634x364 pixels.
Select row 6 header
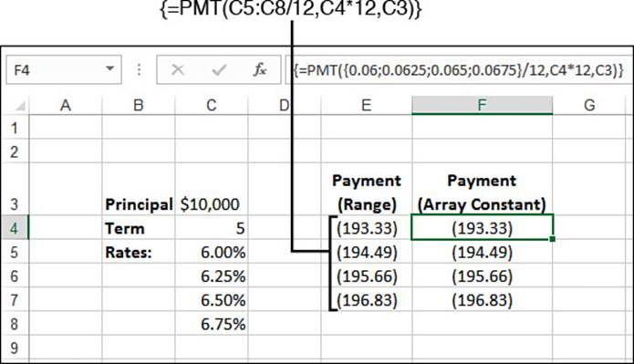(15, 276)
